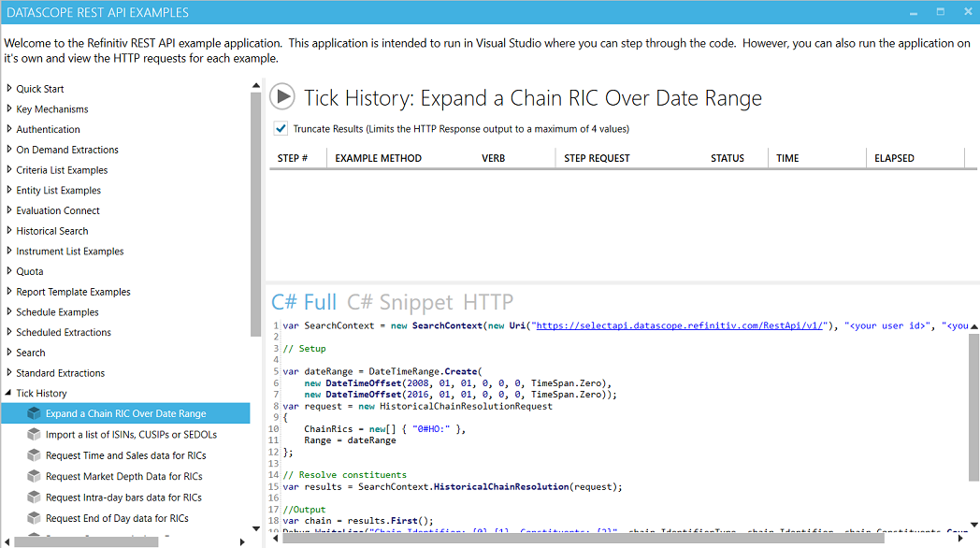980x548 pixels.
Task: Expand Report Template Examples arrow
Action: [x=9, y=292]
